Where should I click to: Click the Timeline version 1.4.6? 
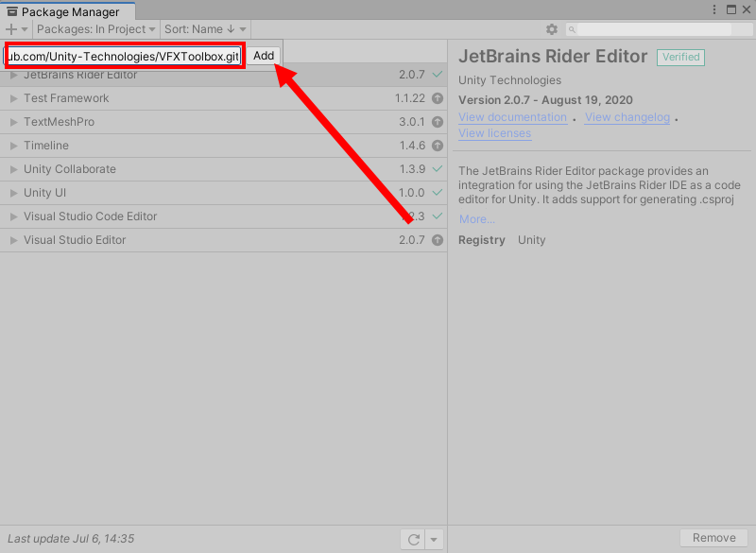click(x=412, y=146)
